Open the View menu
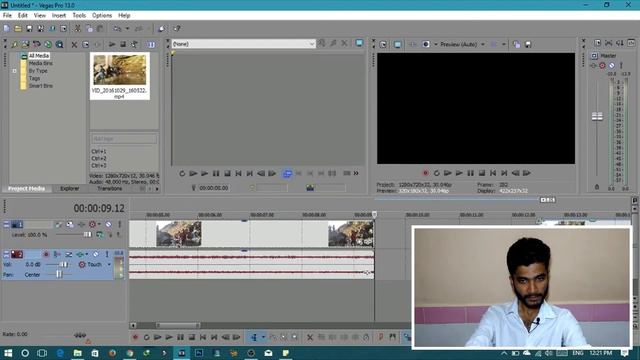Image resolution: width=640 pixels, height=360 pixels. (40, 16)
